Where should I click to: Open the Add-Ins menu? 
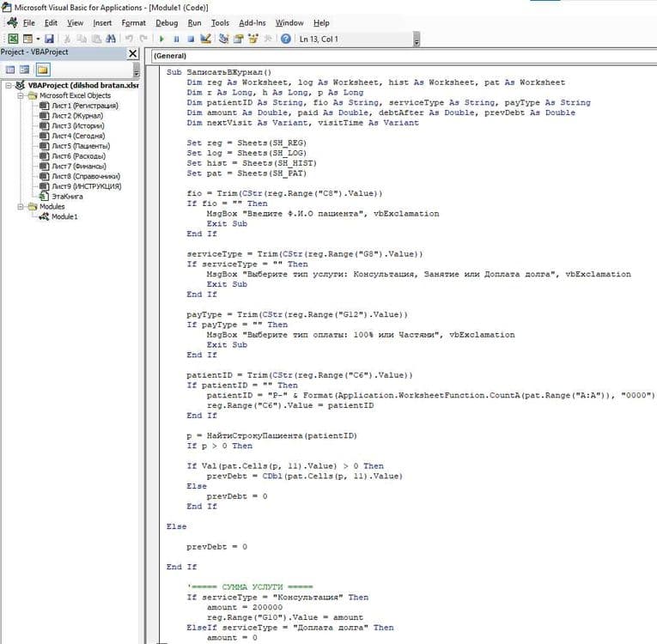[x=252, y=23]
